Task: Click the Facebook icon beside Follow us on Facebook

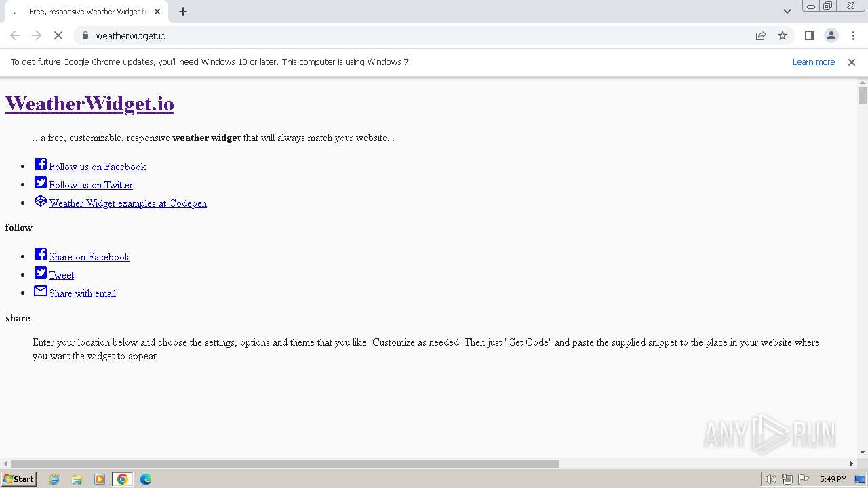Action: 41,165
